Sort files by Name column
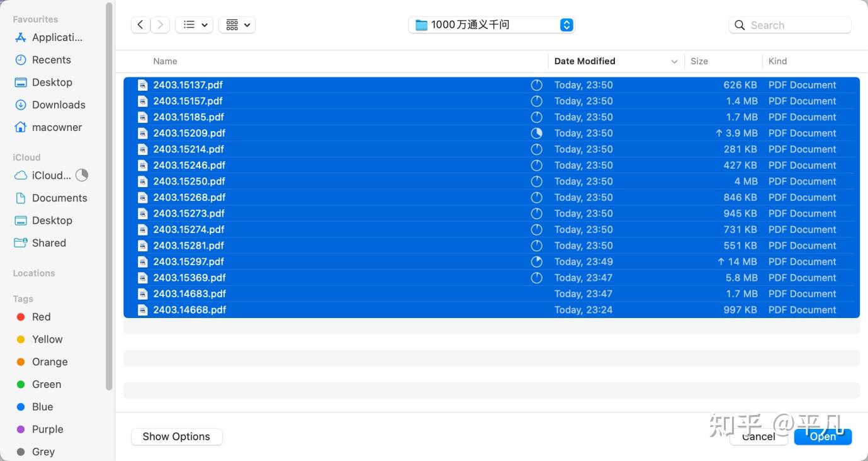The width and height of the screenshot is (868, 461). 165,61
